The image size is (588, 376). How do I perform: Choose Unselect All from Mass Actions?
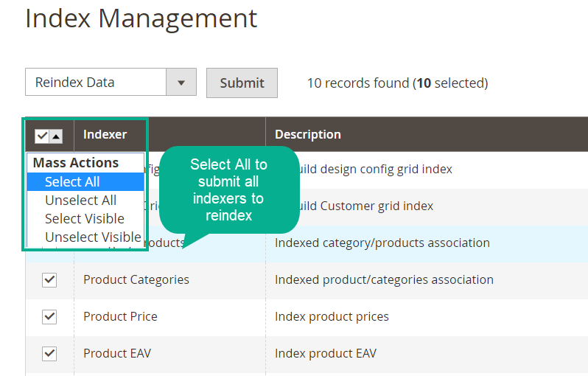tap(80, 201)
